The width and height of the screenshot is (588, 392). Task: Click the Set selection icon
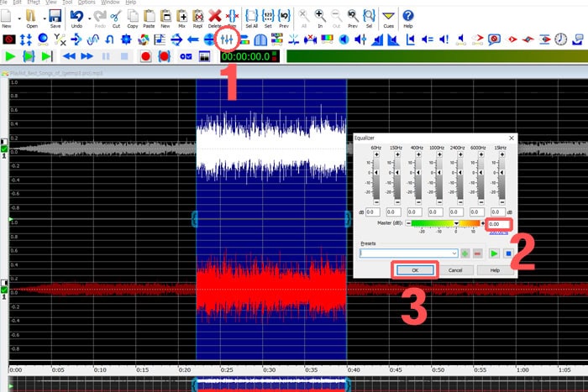(268, 16)
